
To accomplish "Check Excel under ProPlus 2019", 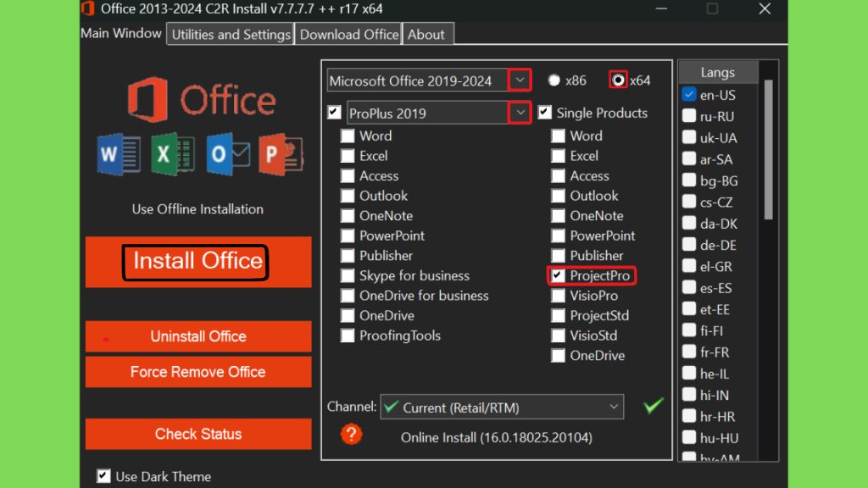I will (348, 156).
